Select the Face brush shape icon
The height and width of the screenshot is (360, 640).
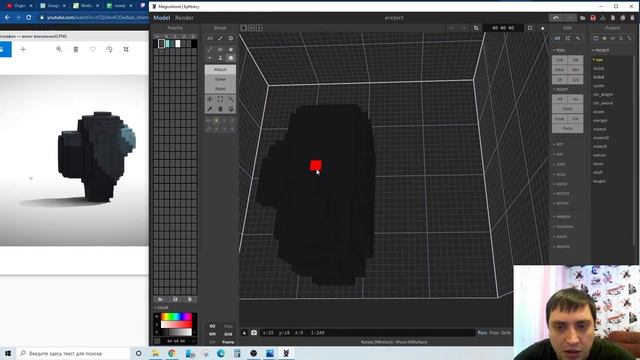(220, 58)
